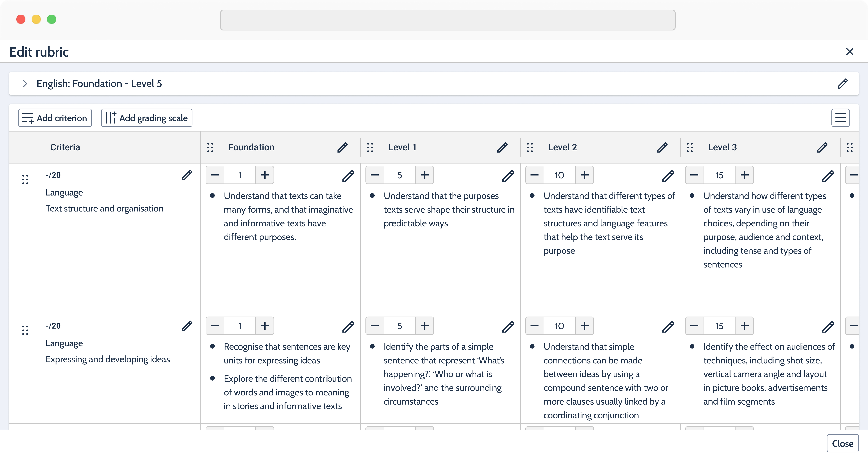Decrease Level 1 score for Expressing ideas row
Viewport: 868px width, 457px height.
point(375,326)
